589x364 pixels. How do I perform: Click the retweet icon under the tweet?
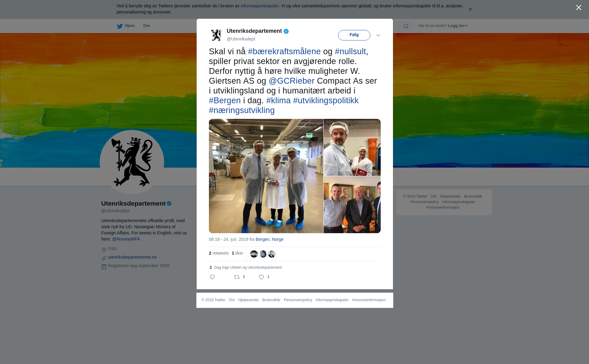[237, 277]
